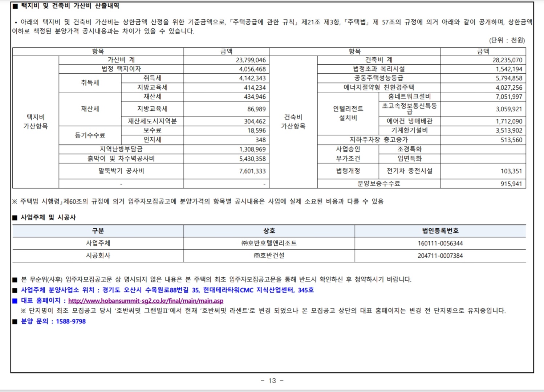Image resolution: width=544 pixels, height=392 pixels.
Task: Select the 재산세 amount 434,946
Action: pyautogui.click(x=255, y=97)
